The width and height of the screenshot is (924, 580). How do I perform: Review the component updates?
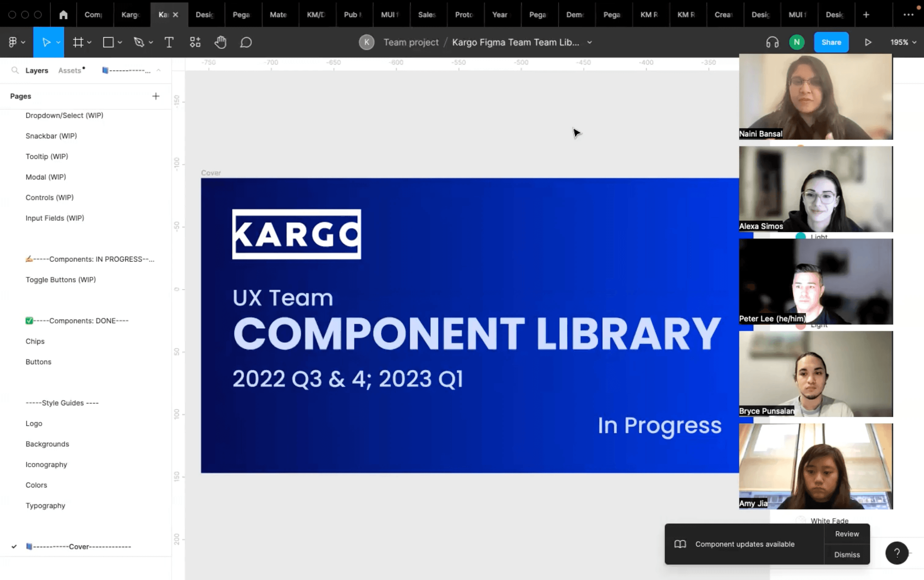tap(846, 534)
